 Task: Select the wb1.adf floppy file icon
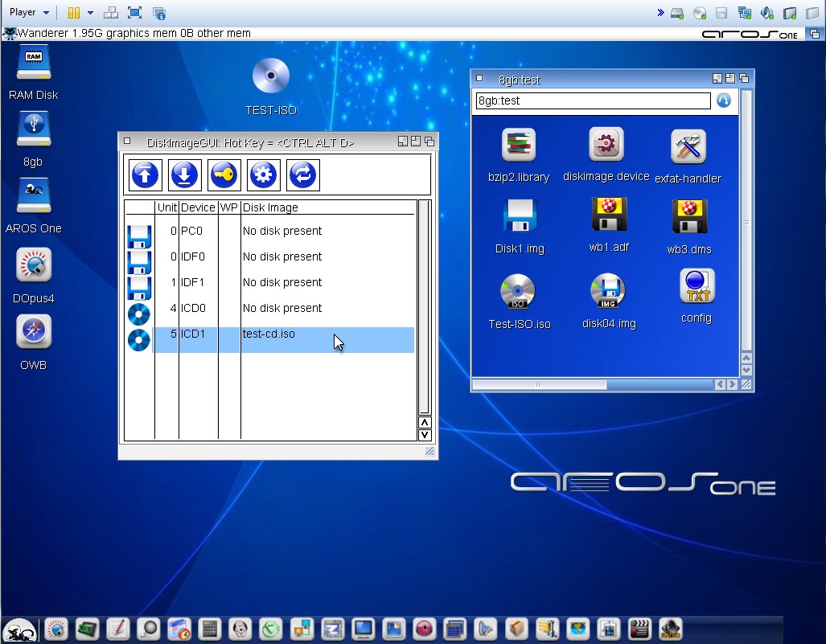[x=609, y=215]
